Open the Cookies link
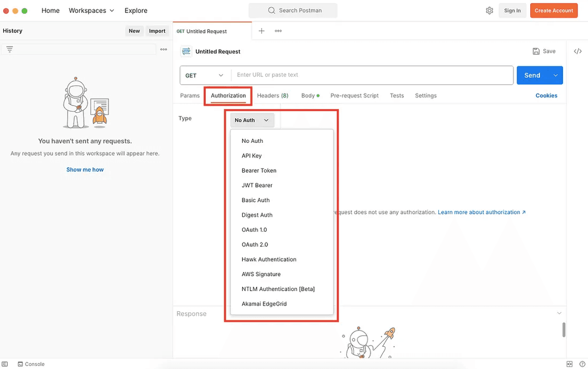588x369 pixels. (x=546, y=95)
